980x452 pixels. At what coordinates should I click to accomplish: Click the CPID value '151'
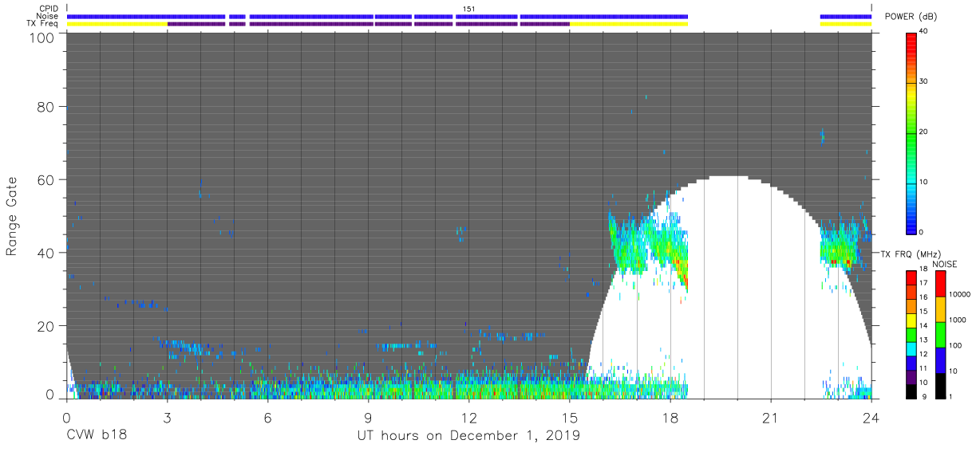pos(469,9)
